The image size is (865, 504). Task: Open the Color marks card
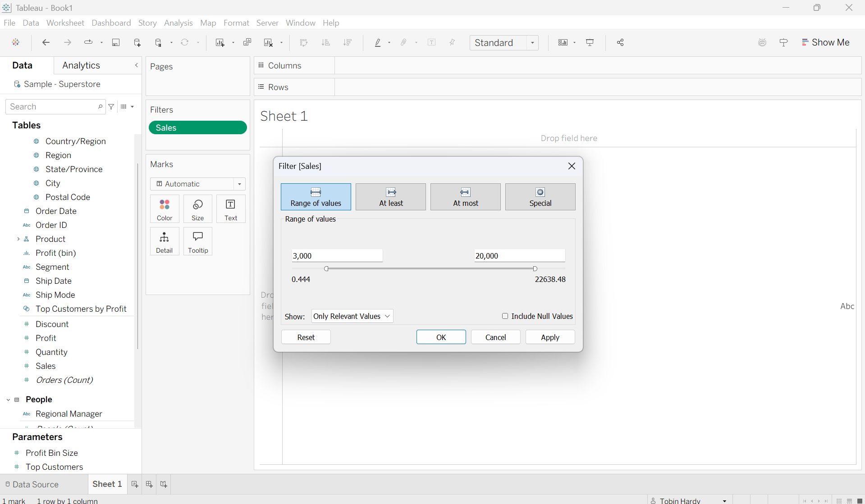pyautogui.click(x=165, y=209)
